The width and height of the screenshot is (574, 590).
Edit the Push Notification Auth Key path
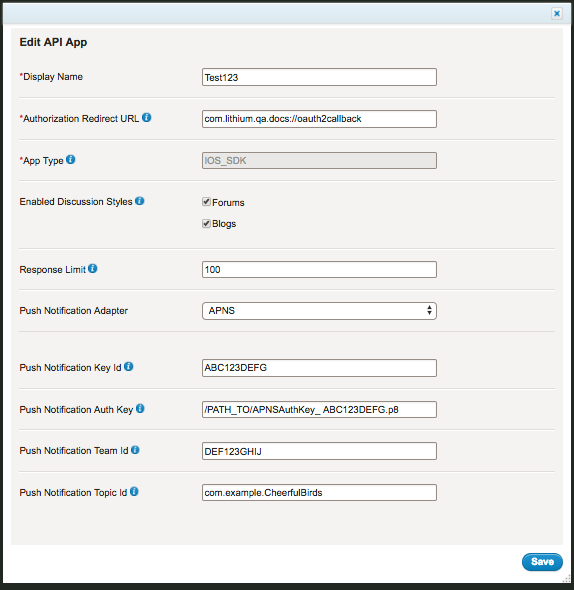(x=319, y=409)
